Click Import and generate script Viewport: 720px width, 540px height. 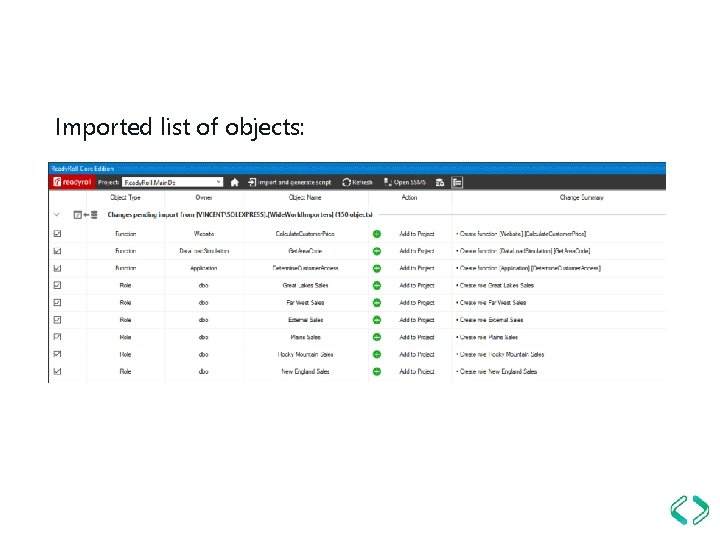tap(289, 182)
